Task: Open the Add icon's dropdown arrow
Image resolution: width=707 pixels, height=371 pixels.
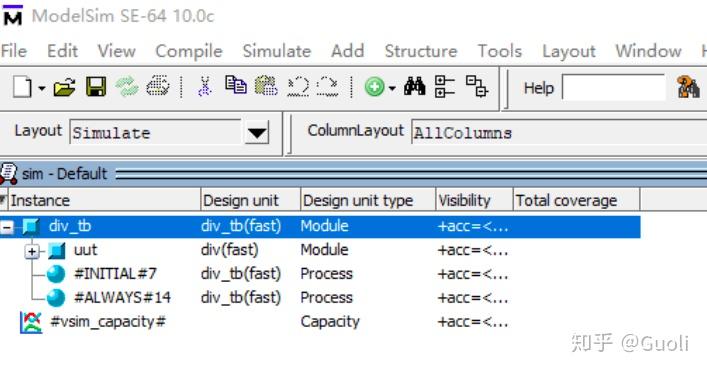Action: pyautogui.click(x=392, y=88)
